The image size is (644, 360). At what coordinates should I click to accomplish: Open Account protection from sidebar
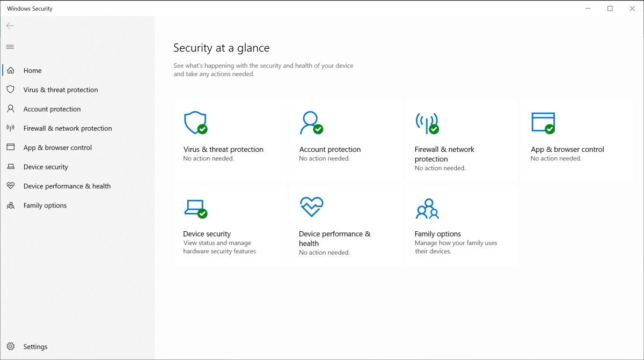coord(77,109)
